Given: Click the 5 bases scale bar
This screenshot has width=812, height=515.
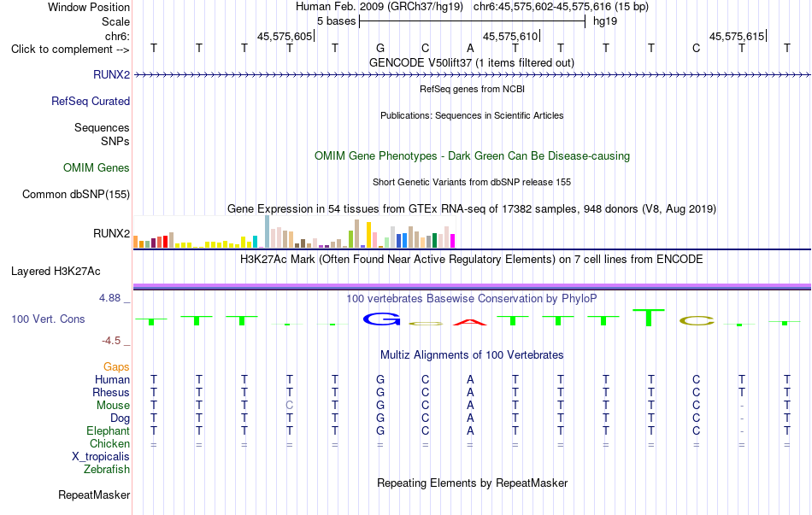Looking at the screenshot, I should pyautogui.click(x=472, y=21).
